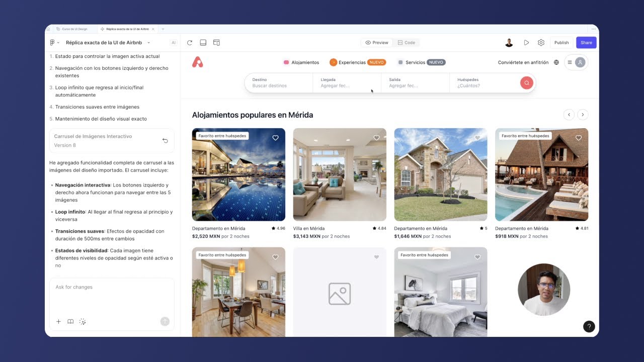Open the dining room listing photo
Screen dimensions: 644x362
click(238, 292)
